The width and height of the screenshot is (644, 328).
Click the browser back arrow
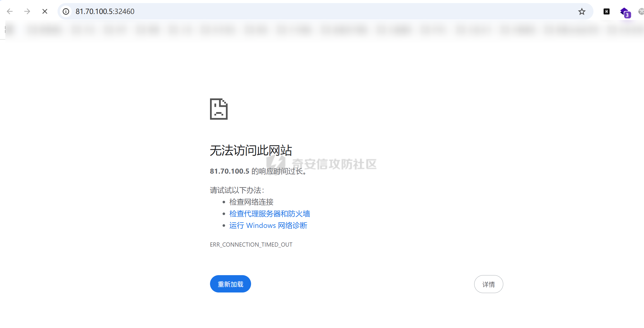[10, 11]
